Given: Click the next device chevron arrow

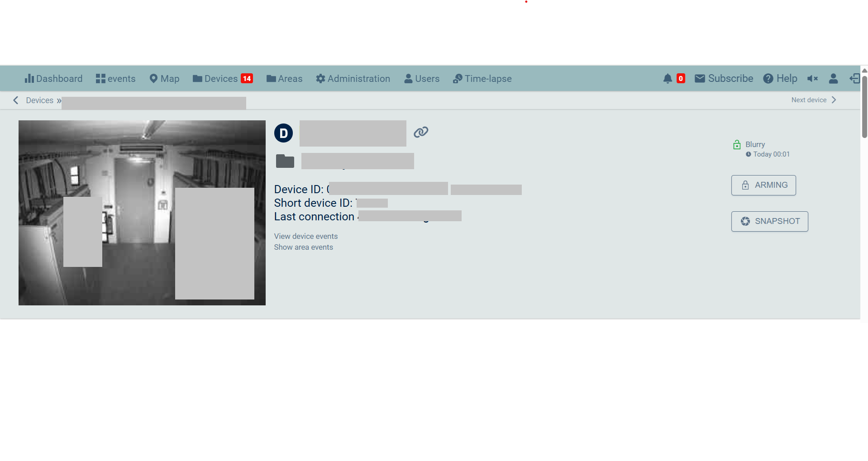Looking at the screenshot, I should click(x=834, y=100).
